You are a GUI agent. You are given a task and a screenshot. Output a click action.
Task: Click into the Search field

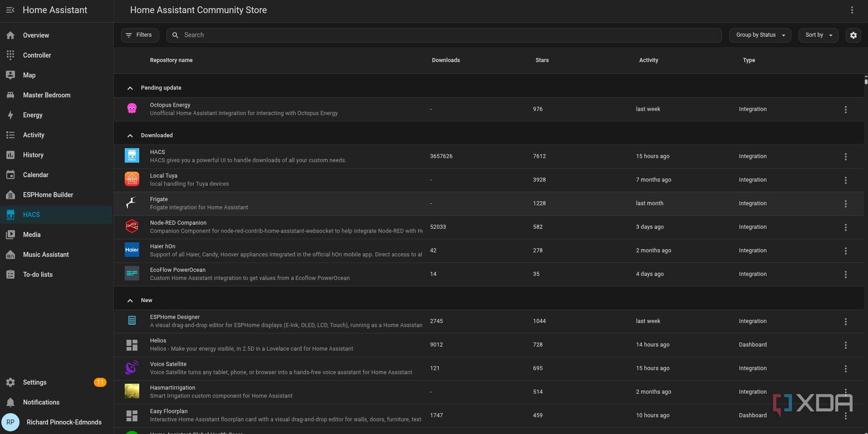pos(444,35)
